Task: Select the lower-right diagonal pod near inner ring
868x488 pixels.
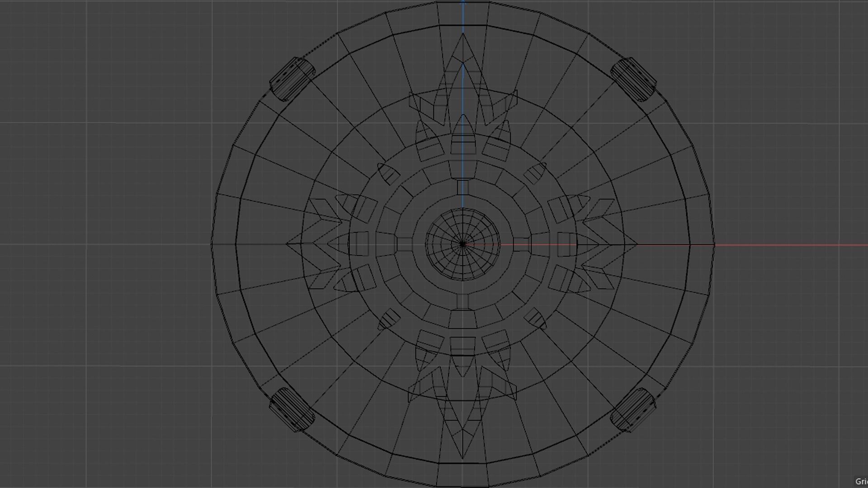Action: click(536, 318)
